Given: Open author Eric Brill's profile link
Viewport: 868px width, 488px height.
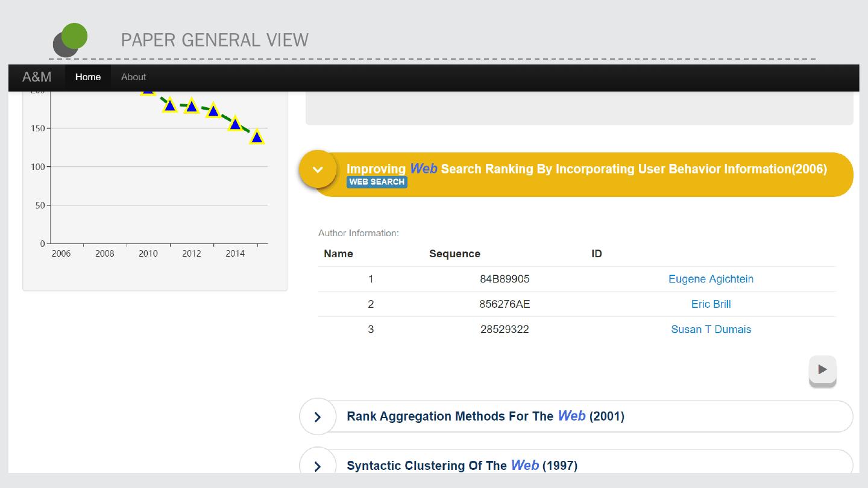Looking at the screenshot, I should click(x=711, y=304).
